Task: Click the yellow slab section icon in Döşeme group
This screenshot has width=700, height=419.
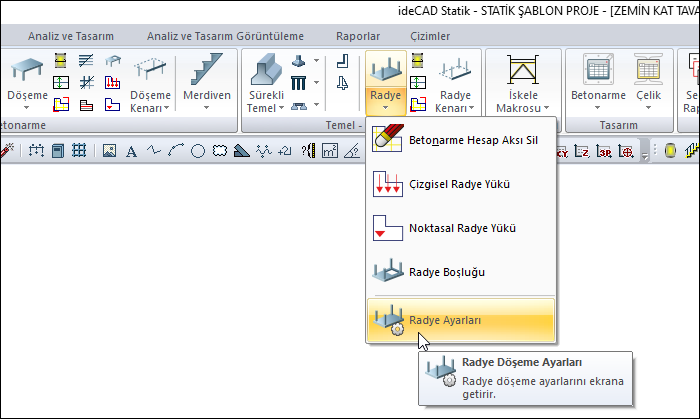Action: 61,60
